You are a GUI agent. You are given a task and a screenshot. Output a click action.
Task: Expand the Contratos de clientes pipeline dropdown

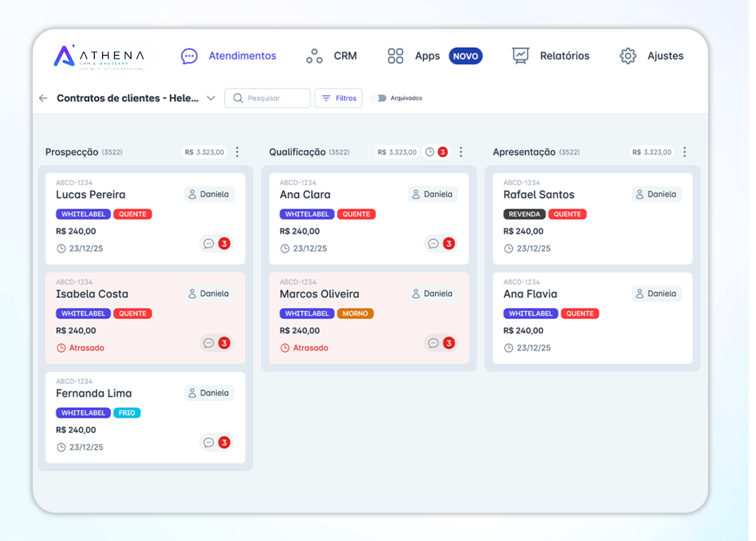[211, 98]
